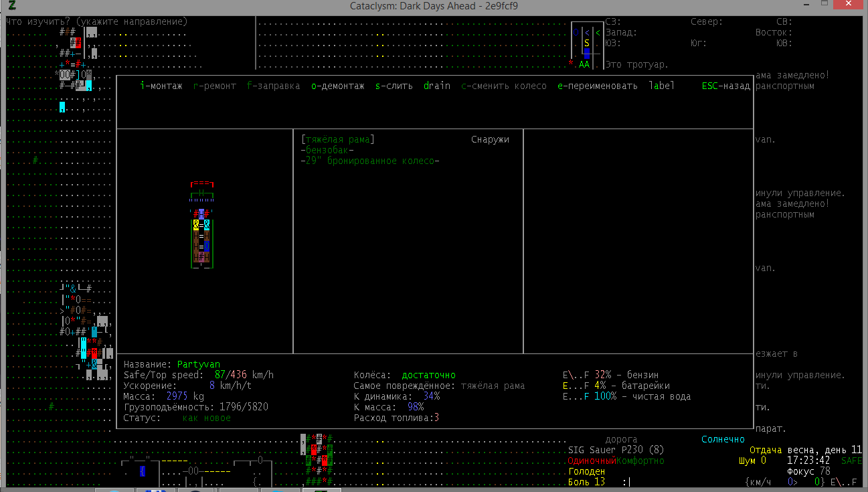Click the 'Что изучить?' prompt text

tap(97, 21)
